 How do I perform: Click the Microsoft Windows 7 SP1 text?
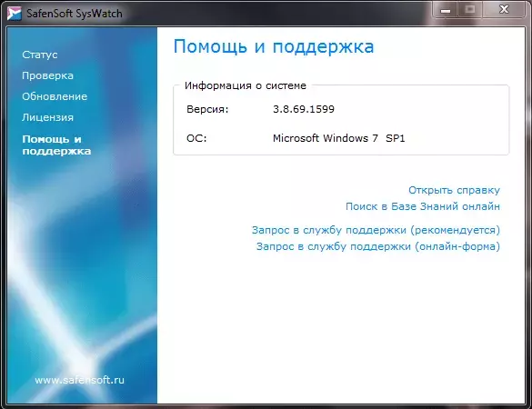pos(339,138)
